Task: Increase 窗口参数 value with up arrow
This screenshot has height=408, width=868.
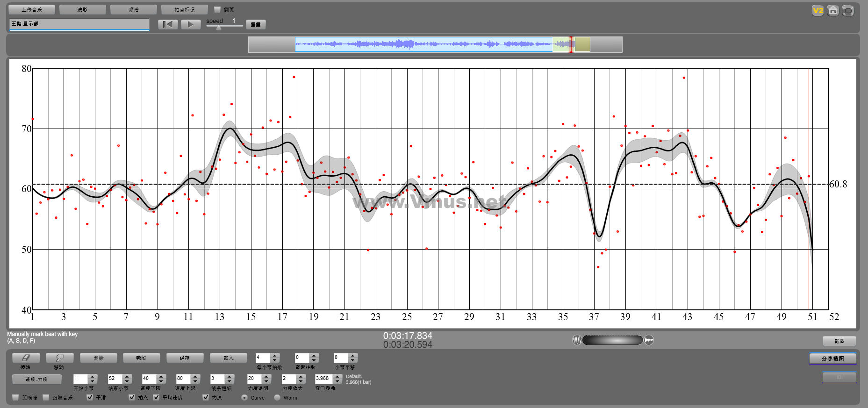Action: pyautogui.click(x=337, y=376)
